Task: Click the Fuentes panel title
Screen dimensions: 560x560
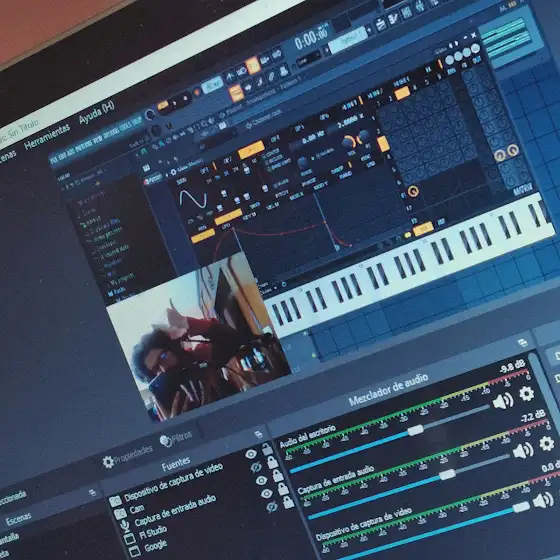Action: [176, 464]
